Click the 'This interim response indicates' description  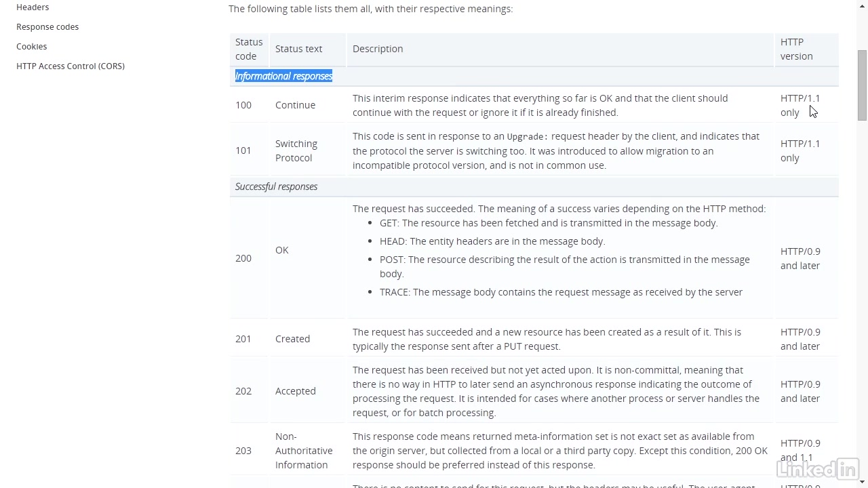click(540, 105)
